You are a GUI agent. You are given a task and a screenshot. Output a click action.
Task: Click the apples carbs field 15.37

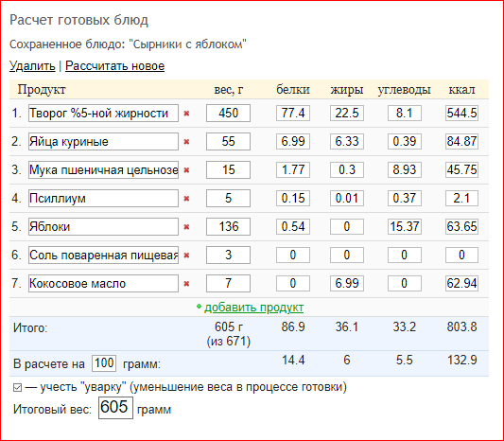[405, 227]
